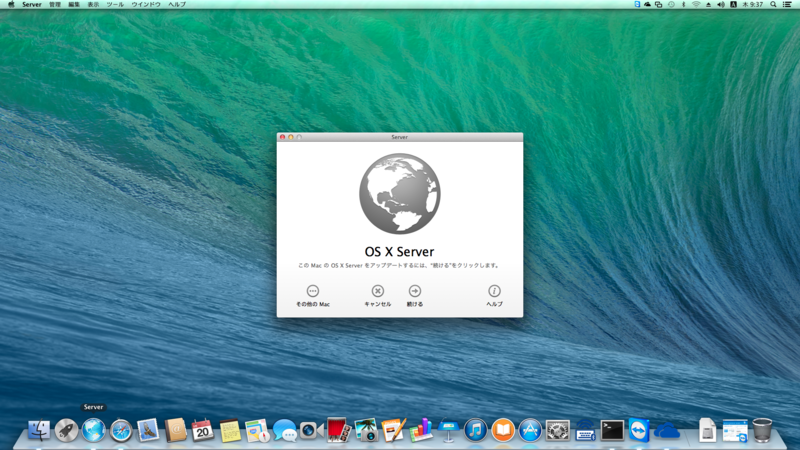Open Finder from the Dock
Image resolution: width=800 pixels, height=450 pixels.
point(39,430)
